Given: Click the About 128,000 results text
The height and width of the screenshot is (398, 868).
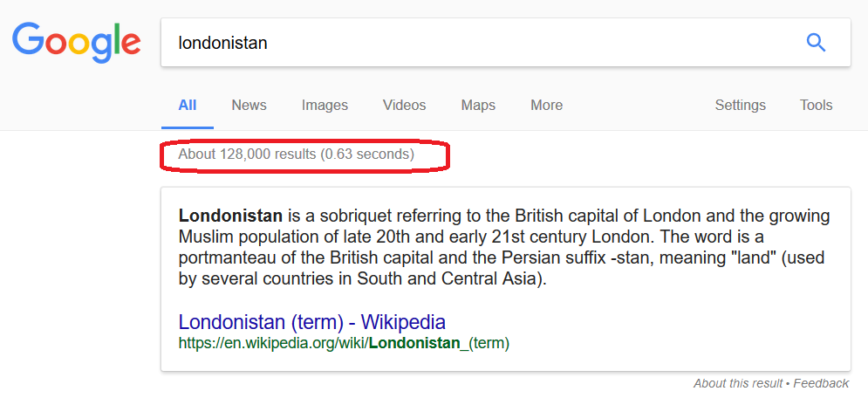Looking at the screenshot, I should (296, 154).
